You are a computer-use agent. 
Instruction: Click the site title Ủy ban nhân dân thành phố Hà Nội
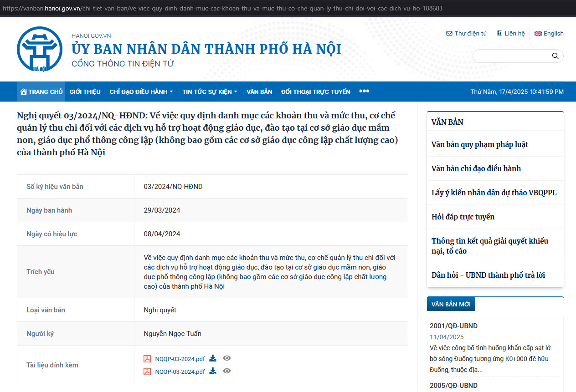tap(206, 49)
